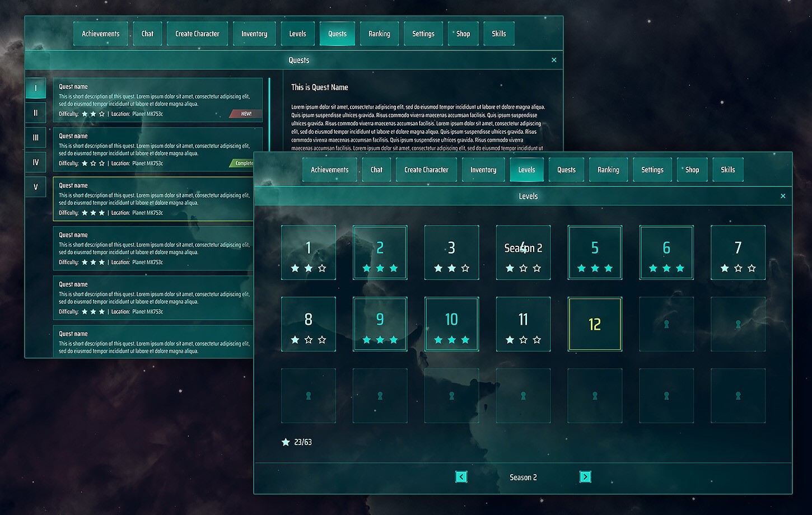Image resolution: width=812 pixels, height=515 pixels.
Task: Click the left arrow beside Season 2
Action: point(461,476)
